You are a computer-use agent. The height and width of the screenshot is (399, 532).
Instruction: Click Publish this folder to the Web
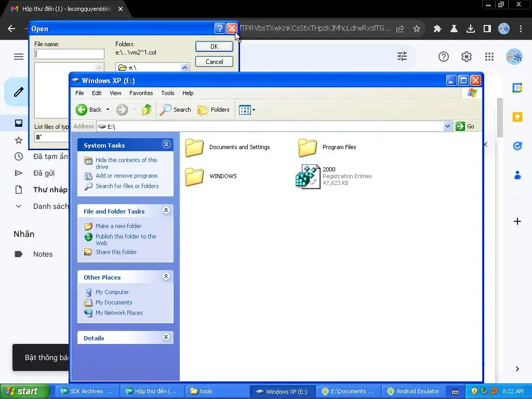point(126,240)
